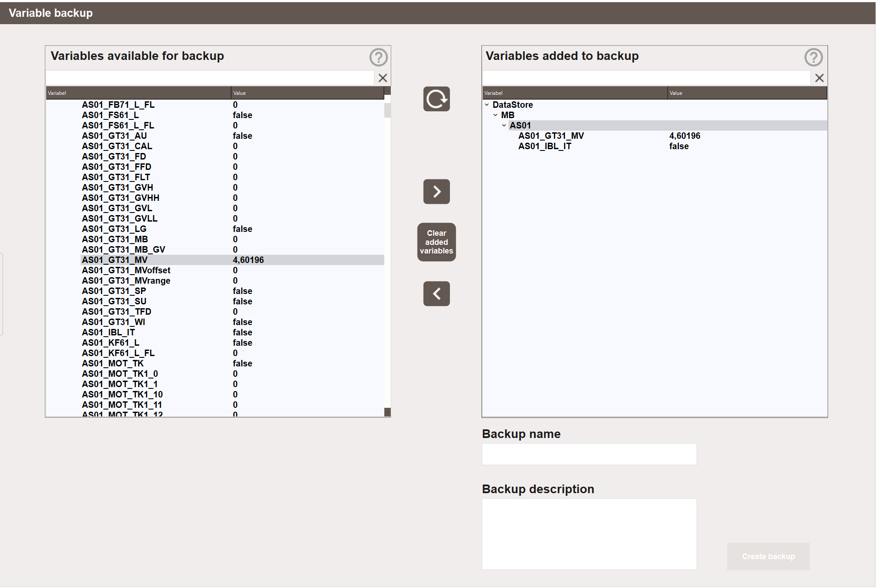Collapse the MB tree node

[495, 115]
